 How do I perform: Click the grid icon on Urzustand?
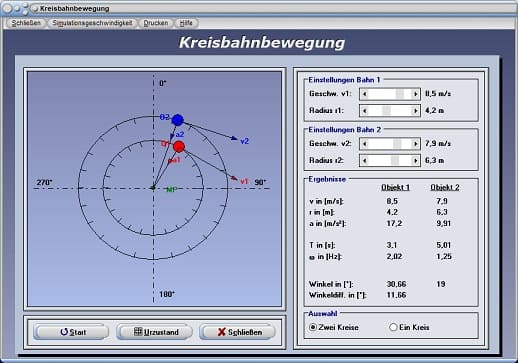point(138,331)
